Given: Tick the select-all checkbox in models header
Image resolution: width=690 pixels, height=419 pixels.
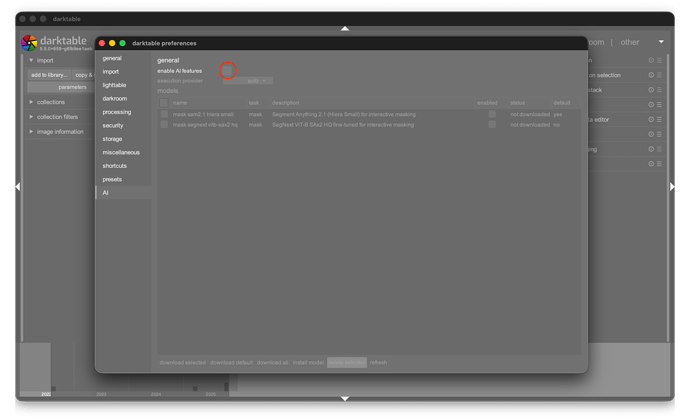Looking at the screenshot, I should pyautogui.click(x=164, y=103).
